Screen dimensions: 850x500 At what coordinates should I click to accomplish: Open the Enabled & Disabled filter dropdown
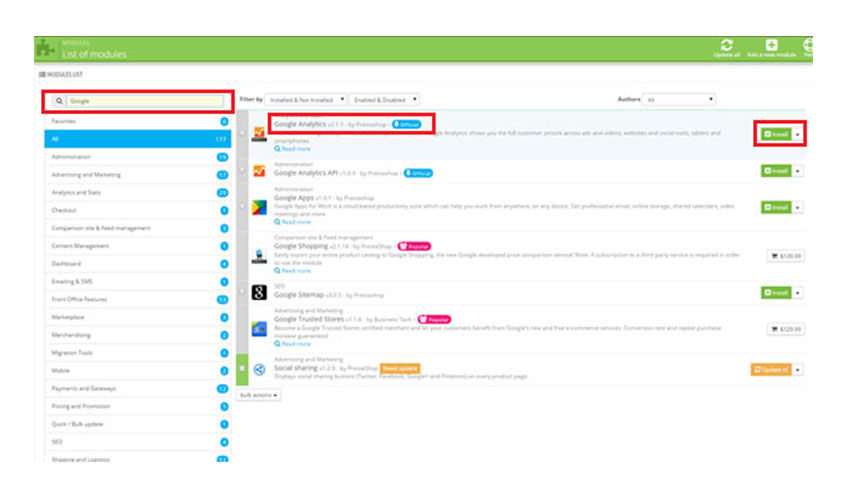384,100
